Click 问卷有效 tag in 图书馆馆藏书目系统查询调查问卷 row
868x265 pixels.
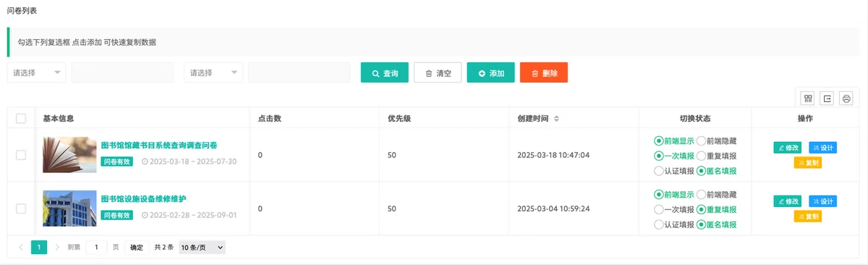(x=117, y=161)
